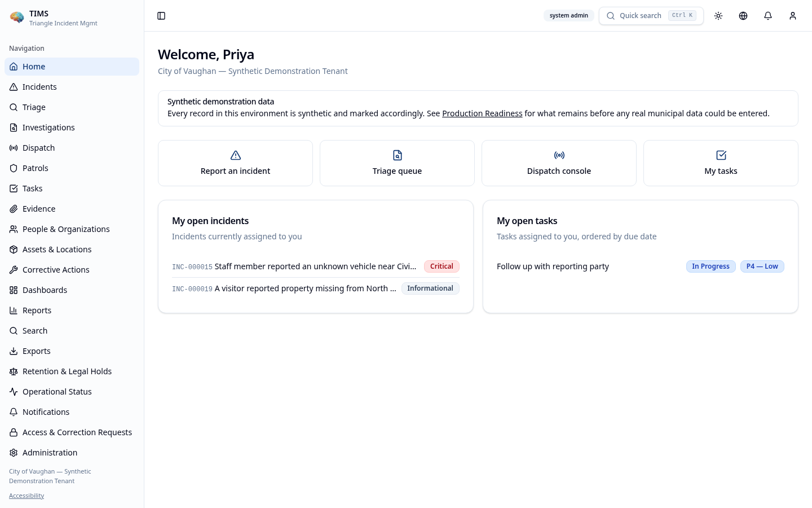This screenshot has height=508, width=812.
Task: Click the Administration gear icon
Action: click(14, 453)
